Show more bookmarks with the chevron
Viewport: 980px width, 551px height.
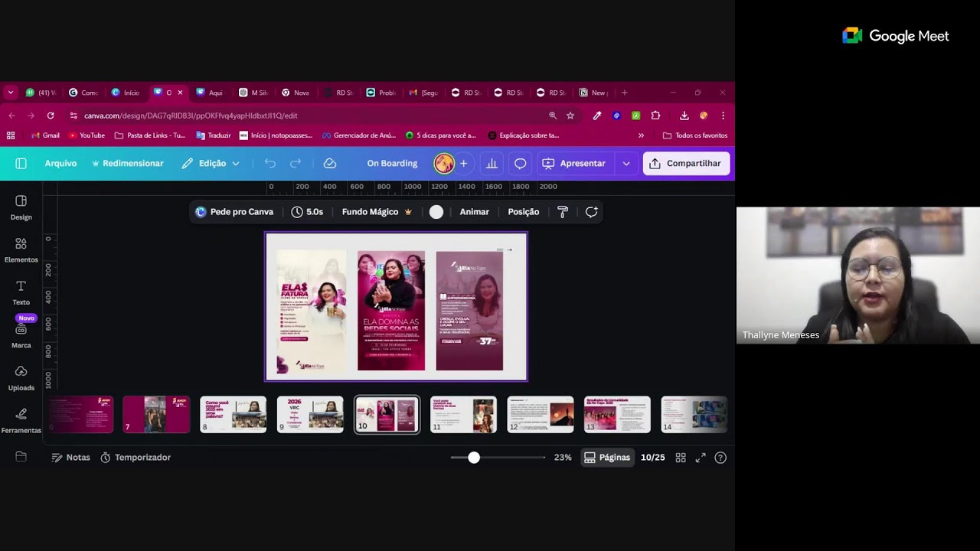click(x=641, y=135)
